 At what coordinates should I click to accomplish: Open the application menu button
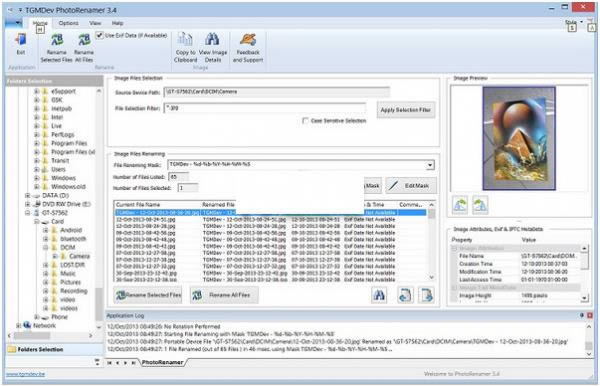[14, 23]
